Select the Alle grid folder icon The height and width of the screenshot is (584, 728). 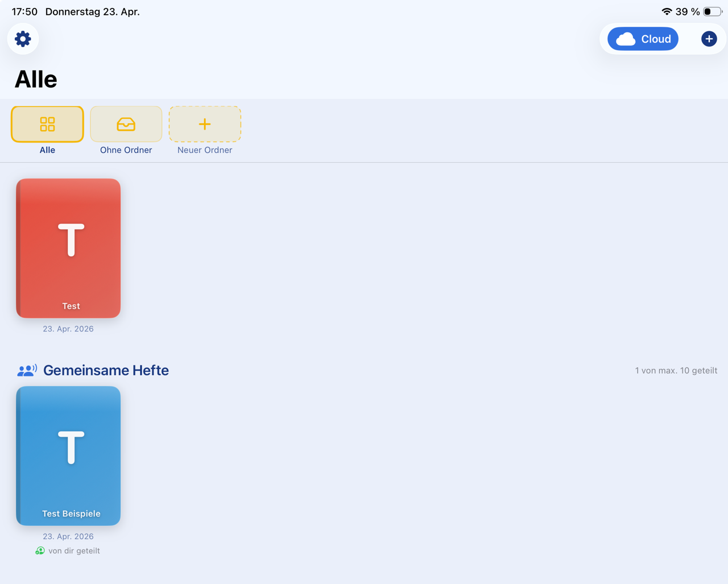point(47,124)
